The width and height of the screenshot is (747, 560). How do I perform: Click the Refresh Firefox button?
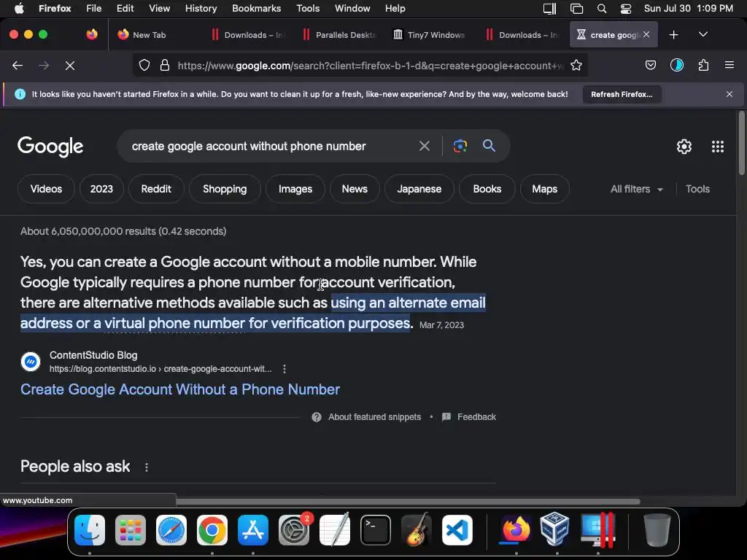(x=622, y=94)
